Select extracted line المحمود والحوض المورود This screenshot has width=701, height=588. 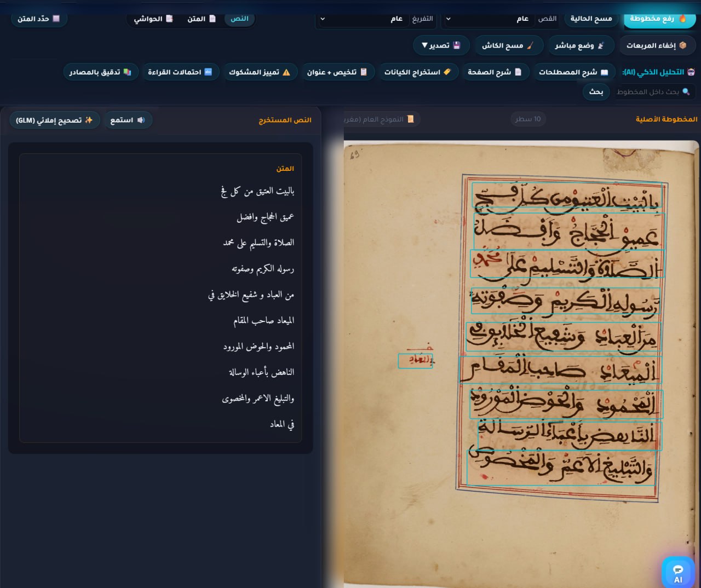(258, 346)
